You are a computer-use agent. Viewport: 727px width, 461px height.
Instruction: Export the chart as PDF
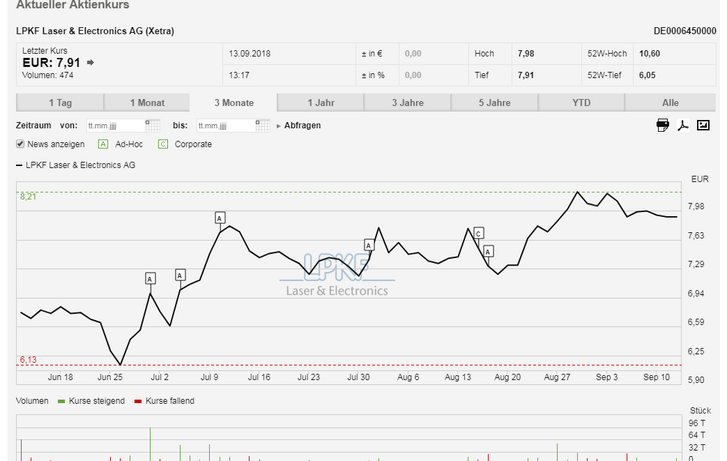click(x=683, y=125)
